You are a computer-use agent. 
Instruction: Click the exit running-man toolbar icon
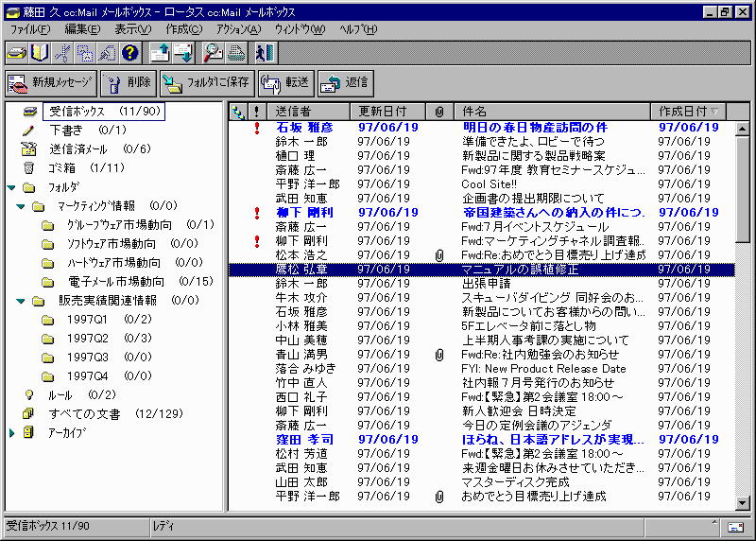click(x=265, y=53)
